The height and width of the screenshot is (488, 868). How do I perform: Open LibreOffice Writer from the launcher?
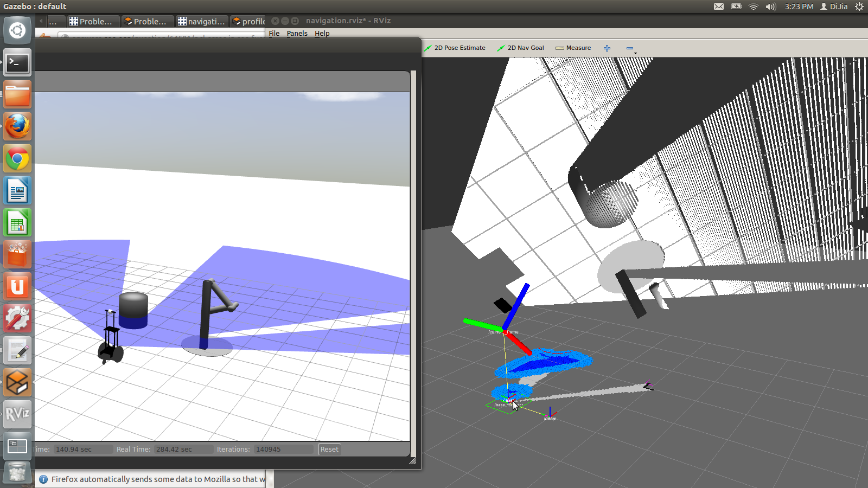click(x=17, y=191)
